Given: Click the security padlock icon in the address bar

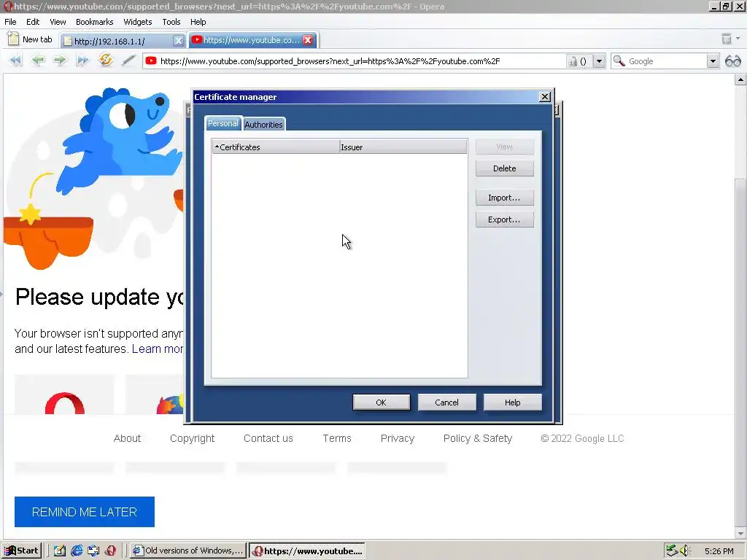Looking at the screenshot, I should pyautogui.click(x=573, y=61).
